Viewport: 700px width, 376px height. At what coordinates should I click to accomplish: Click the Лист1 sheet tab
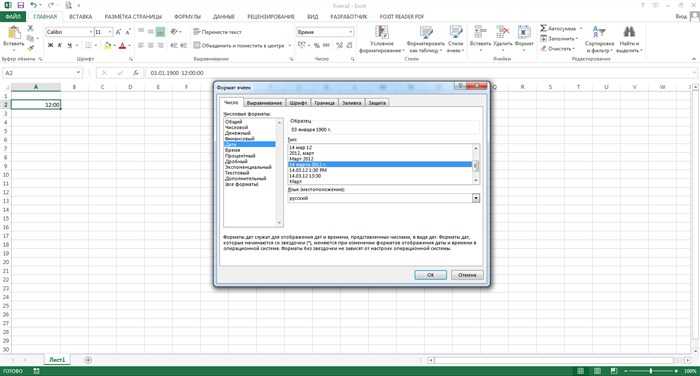[x=57, y=359]
